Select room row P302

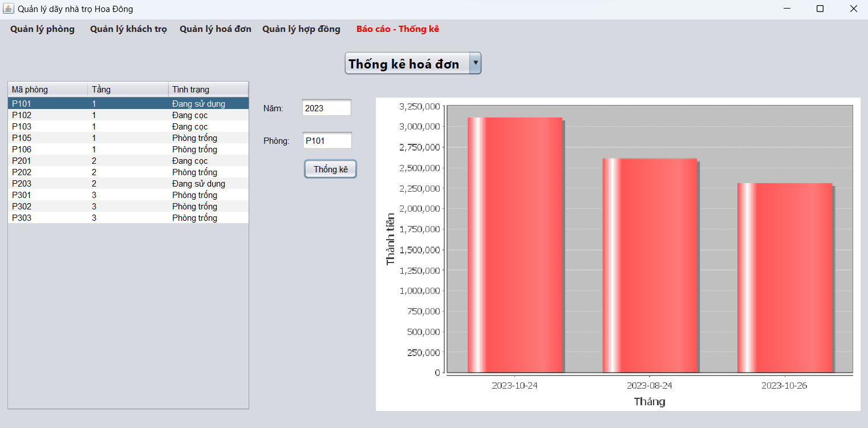(x=128, y=207)
